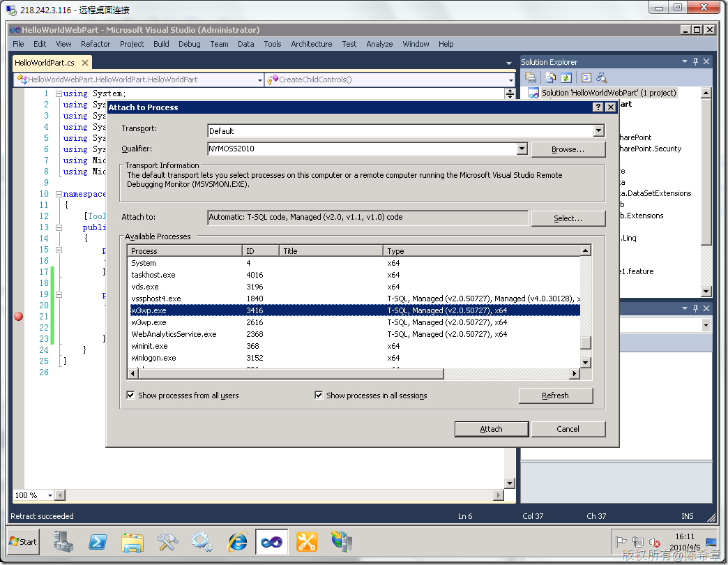Screen dimensions: 728x565
Task: Open the File menu
Action: coord(18,44)
